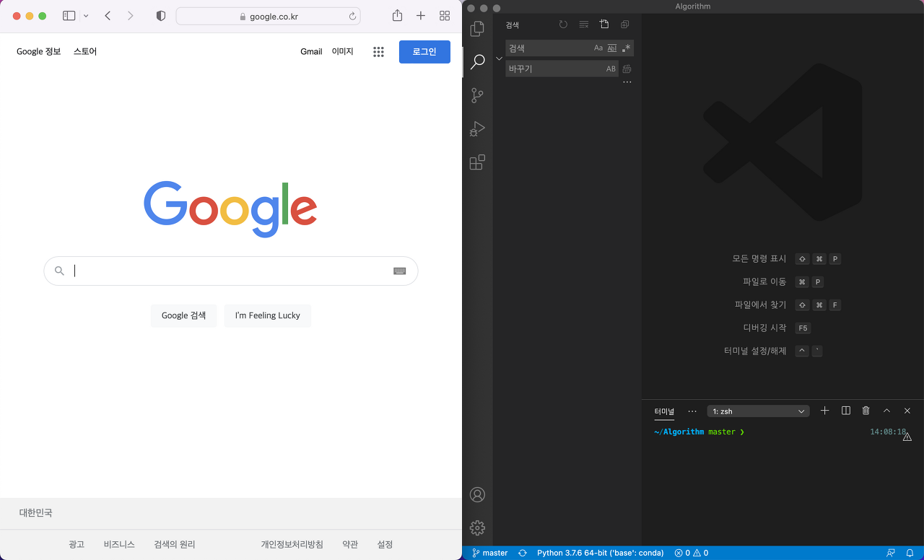Image resolution: width=924 pixels, height=560 pixels.
Task: Click the terminal warning triangle icon
Action: click(x=907, y=437)
